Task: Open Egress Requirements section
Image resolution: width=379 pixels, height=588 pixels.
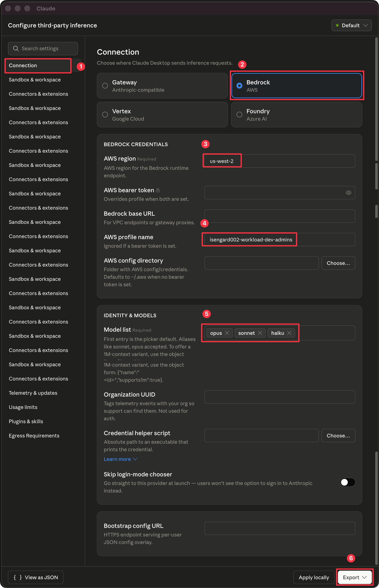Action: click(x=34, y=436)
